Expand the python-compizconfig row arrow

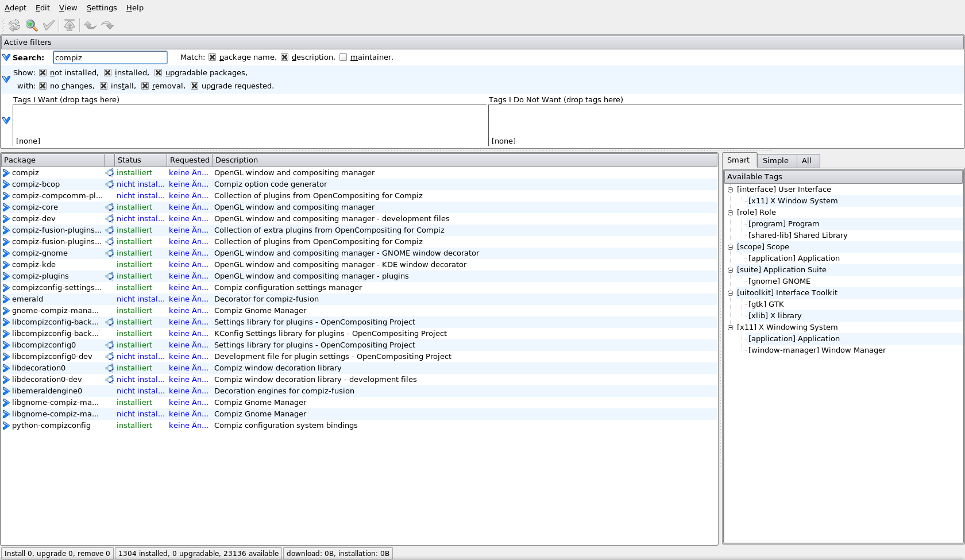coord(6,426)
